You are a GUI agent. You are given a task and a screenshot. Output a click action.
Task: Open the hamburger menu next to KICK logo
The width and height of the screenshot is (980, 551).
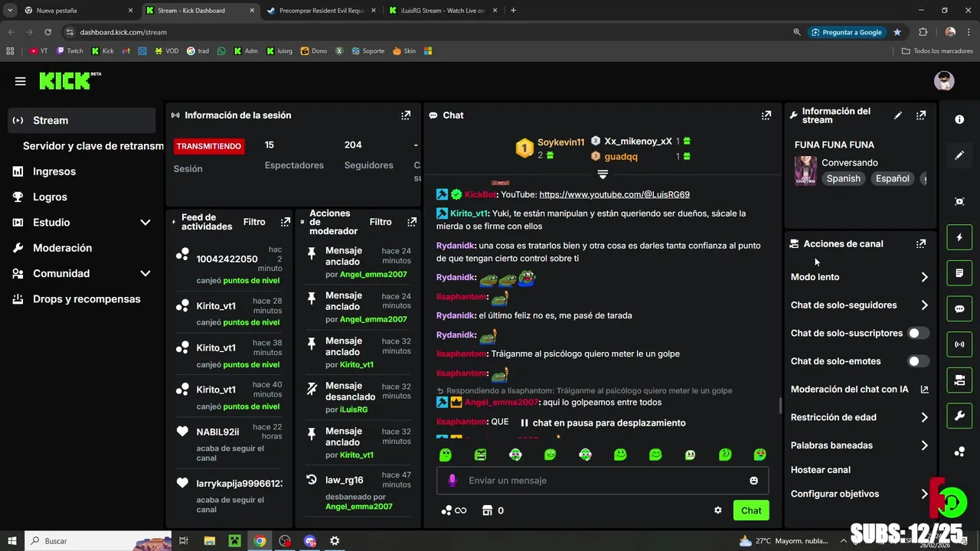pyautogui.click(x=20, y=81)
